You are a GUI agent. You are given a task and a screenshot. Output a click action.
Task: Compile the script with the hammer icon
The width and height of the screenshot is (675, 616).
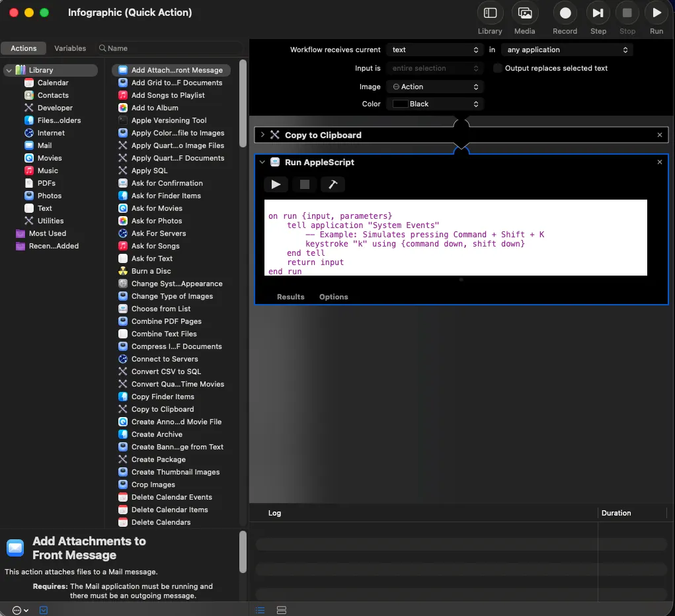pyautogui.click(x=333, y=184)
